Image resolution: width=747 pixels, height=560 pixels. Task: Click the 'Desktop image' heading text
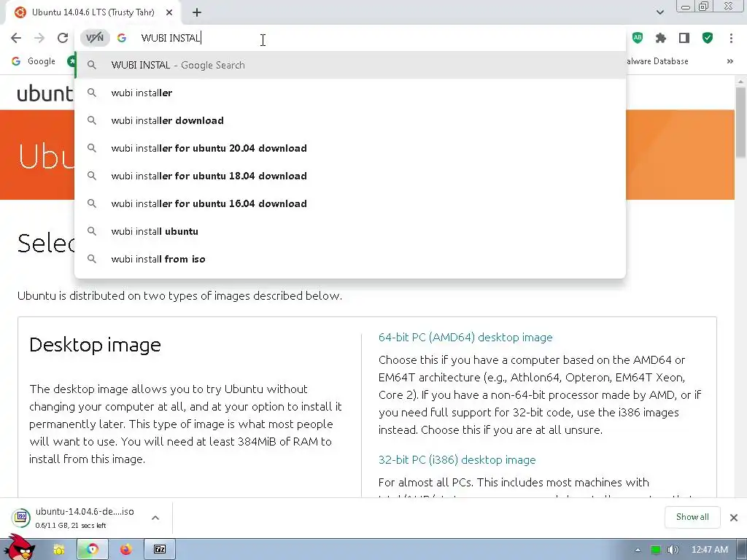(95, 345)
